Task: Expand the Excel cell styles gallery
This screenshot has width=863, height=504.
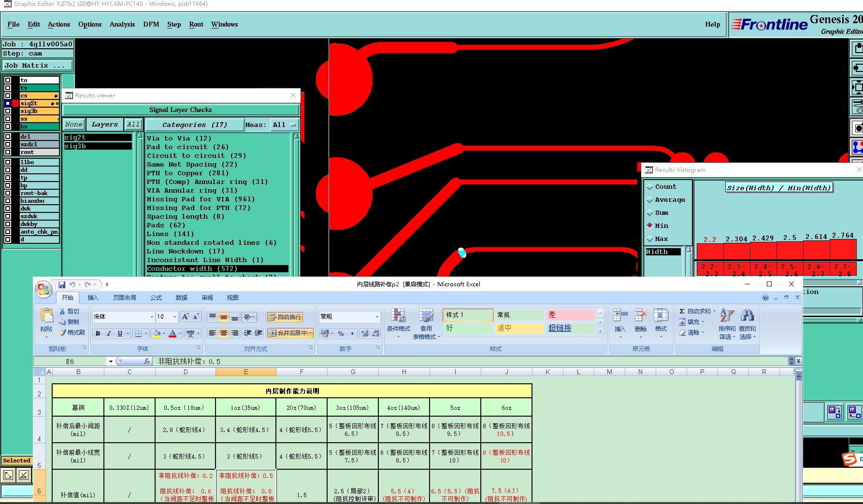Action: (600, 331)
